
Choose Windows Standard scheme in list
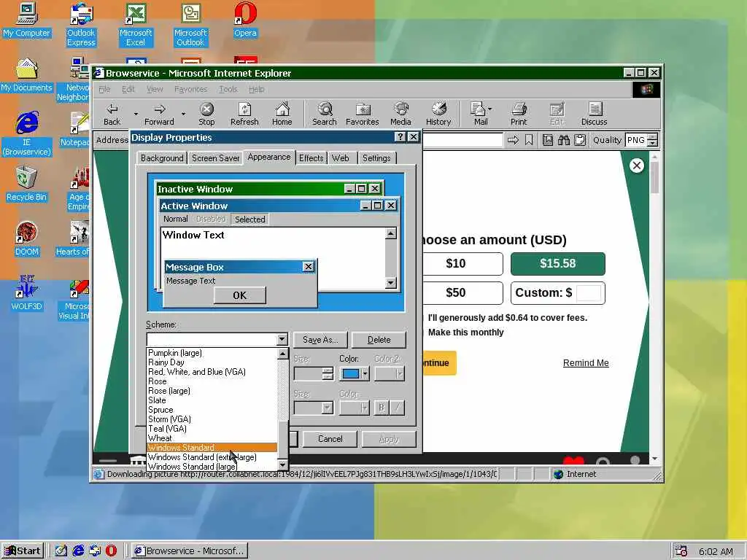(x=212, y=448)
